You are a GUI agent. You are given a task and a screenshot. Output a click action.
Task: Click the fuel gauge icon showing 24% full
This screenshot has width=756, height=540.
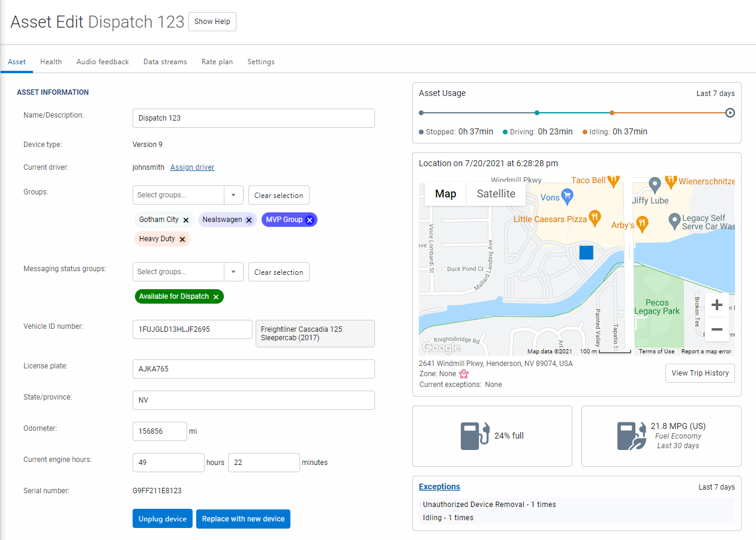click(x=473, y=436)
